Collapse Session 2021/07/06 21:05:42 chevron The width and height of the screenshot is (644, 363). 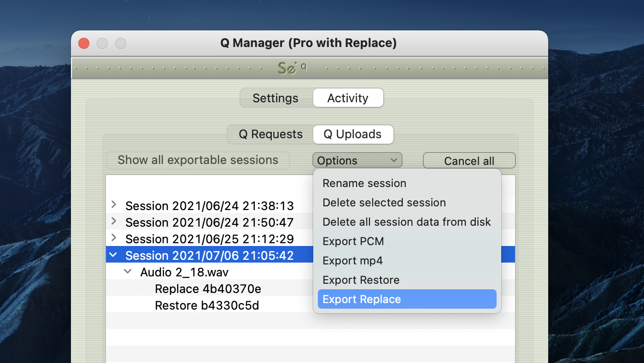click(x=114, y=255)
